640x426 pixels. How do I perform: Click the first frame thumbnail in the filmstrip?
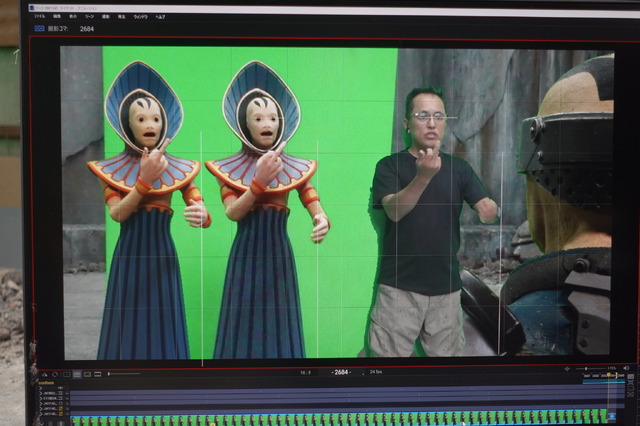tap(77, 417)
